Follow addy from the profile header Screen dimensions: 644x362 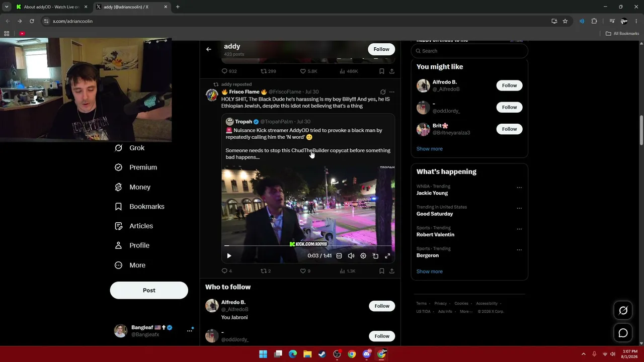click(x=381, y=49)
